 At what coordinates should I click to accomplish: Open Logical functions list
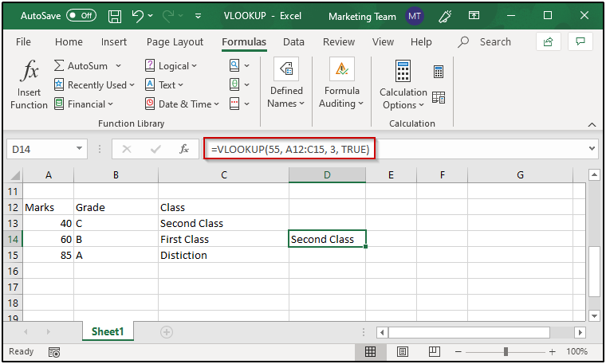point(171,65)
